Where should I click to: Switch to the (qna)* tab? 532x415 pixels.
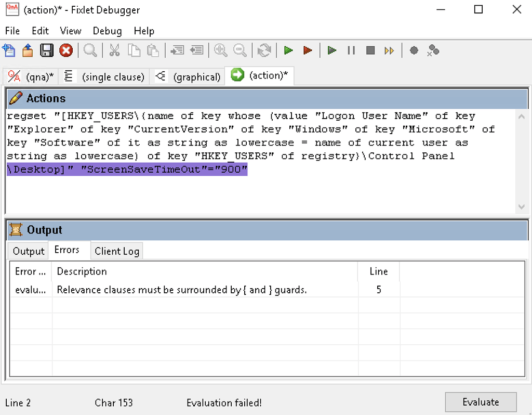pyautogui.click(x=30, y=76)
